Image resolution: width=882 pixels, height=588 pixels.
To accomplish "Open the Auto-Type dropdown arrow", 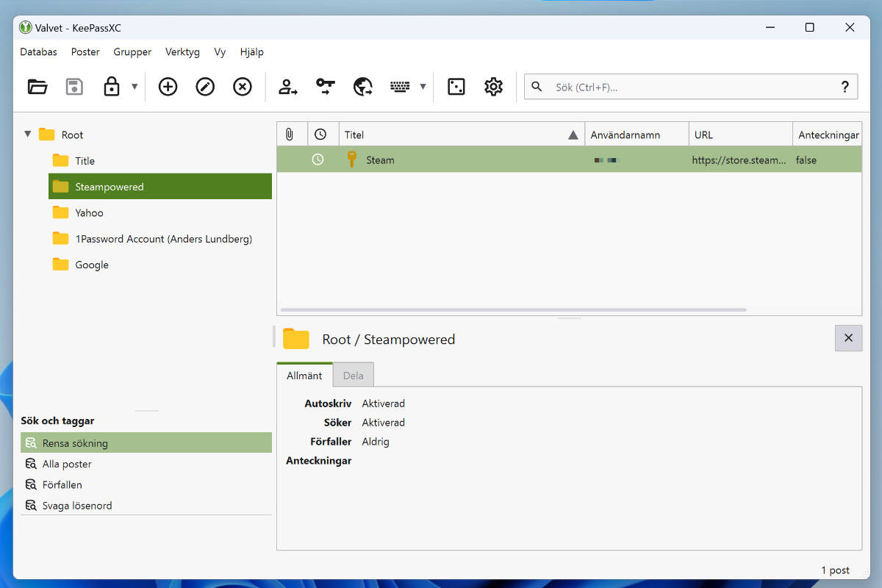I will click(x=423, y=87).
